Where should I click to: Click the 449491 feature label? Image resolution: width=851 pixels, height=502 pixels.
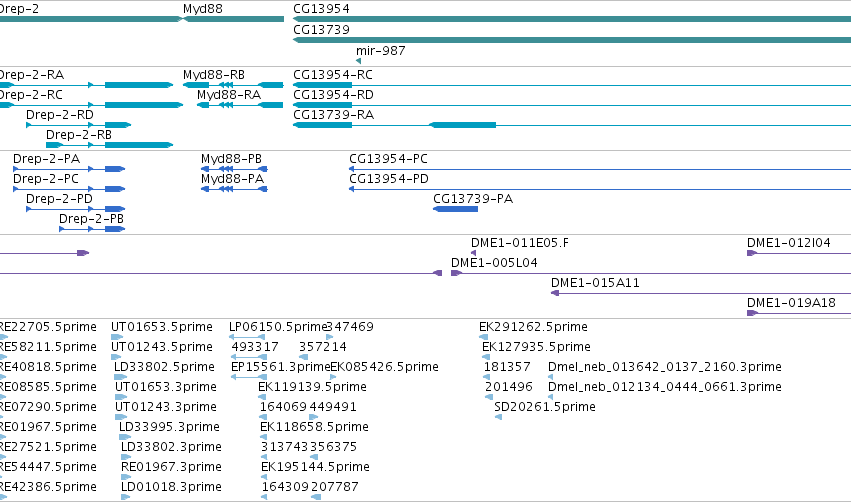tap(333, 407)
